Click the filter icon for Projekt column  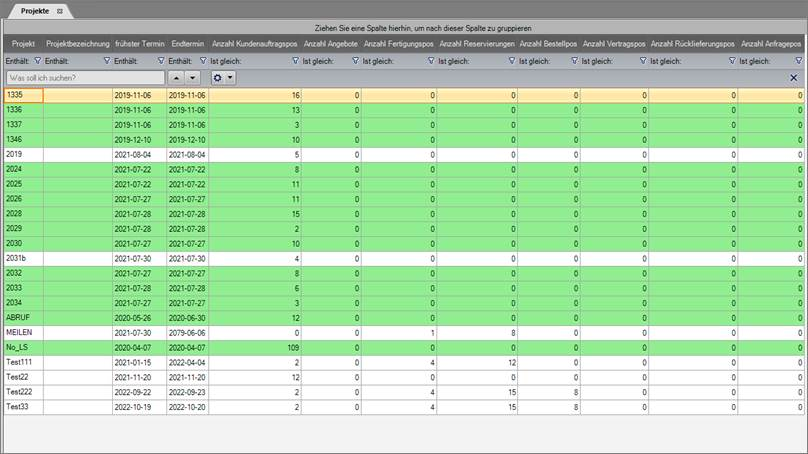(x=38, y=61)
